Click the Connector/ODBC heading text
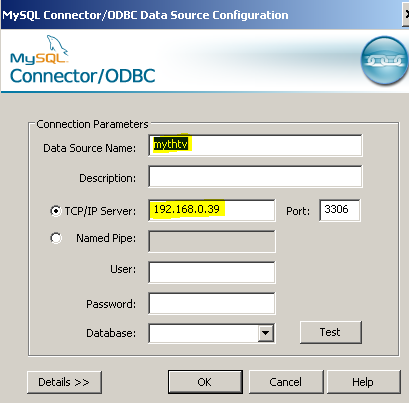Screen dimensions: 409x403 (x=83, y=76)
